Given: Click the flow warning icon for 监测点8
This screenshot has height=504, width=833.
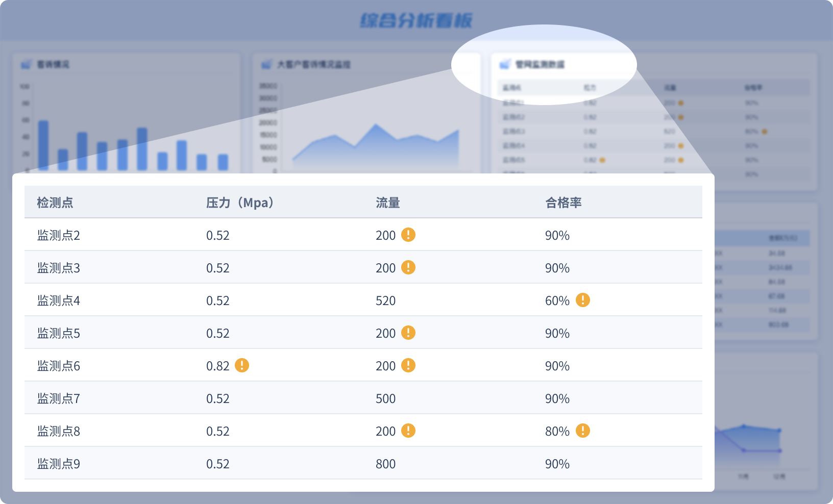Looking at the screenshot, I should [408, 431].
